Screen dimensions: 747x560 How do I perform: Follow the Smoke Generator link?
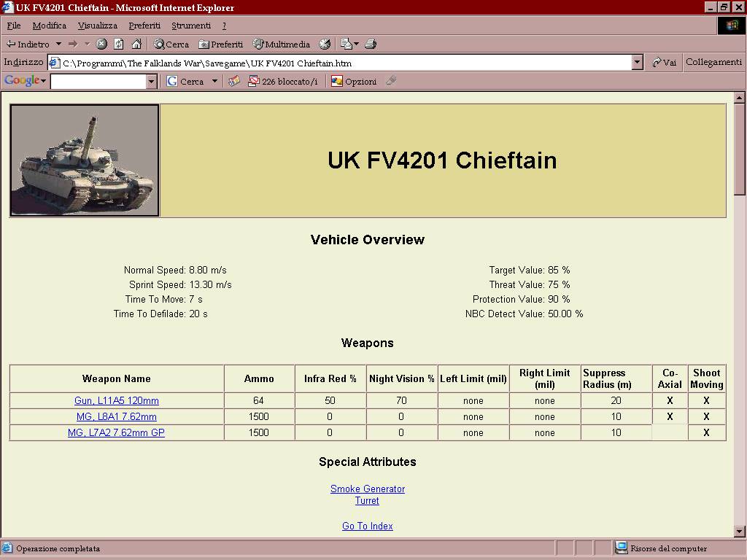point(368,489)
